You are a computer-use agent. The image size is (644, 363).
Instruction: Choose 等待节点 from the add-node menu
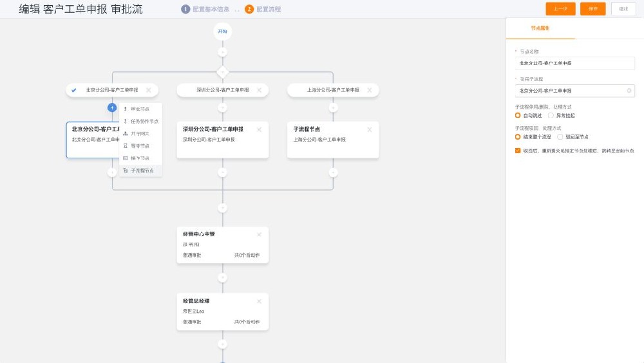pos(141,145)
